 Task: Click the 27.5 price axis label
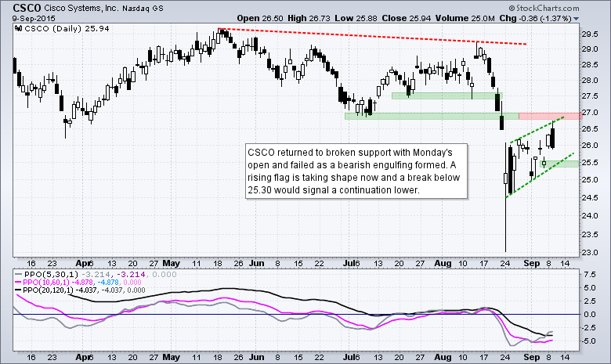(590, 96)
